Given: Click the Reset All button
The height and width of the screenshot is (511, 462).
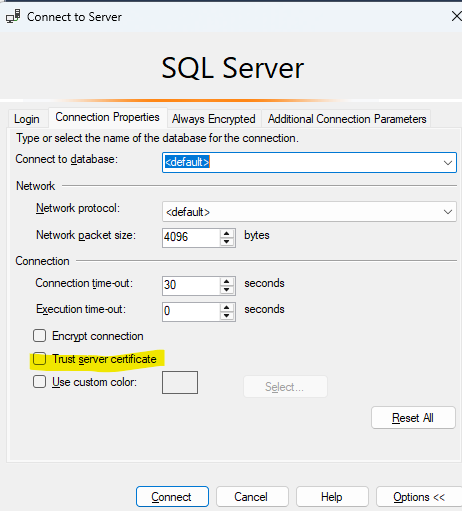Looking at the screenshot, I should (413, 417).
